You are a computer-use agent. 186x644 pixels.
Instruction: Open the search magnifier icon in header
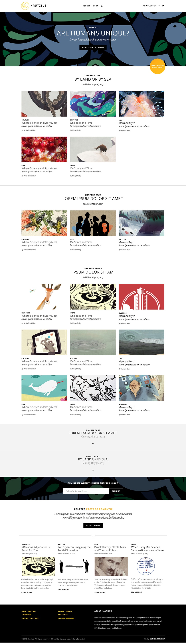point(102,6)
